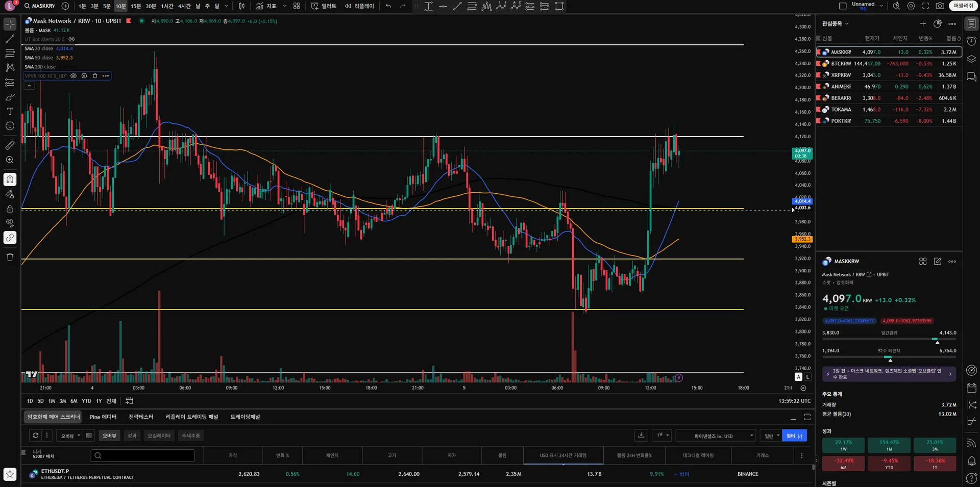Click the undo arrow in top toolbar
The height and width of the screenshot is (487, 980).
point(388,6)
